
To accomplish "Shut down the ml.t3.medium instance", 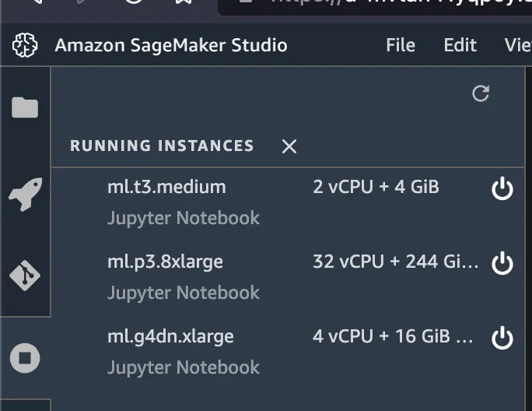I will 502,188.
